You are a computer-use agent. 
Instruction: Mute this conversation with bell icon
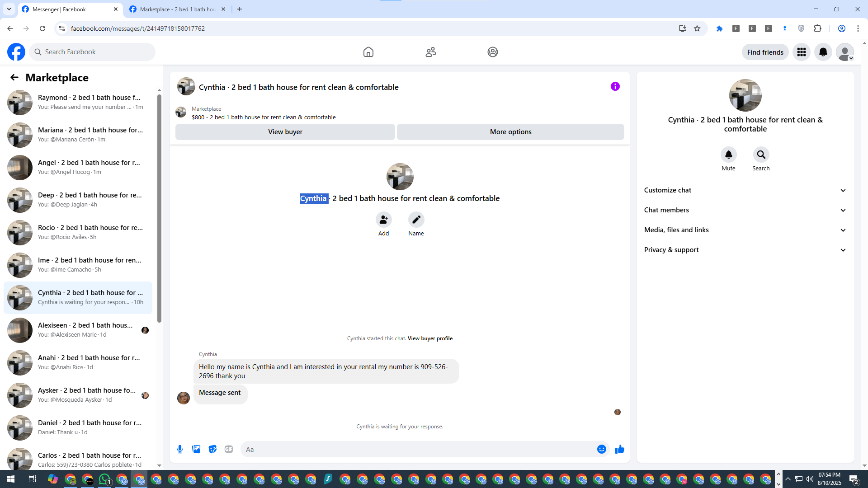coord(728,155)
